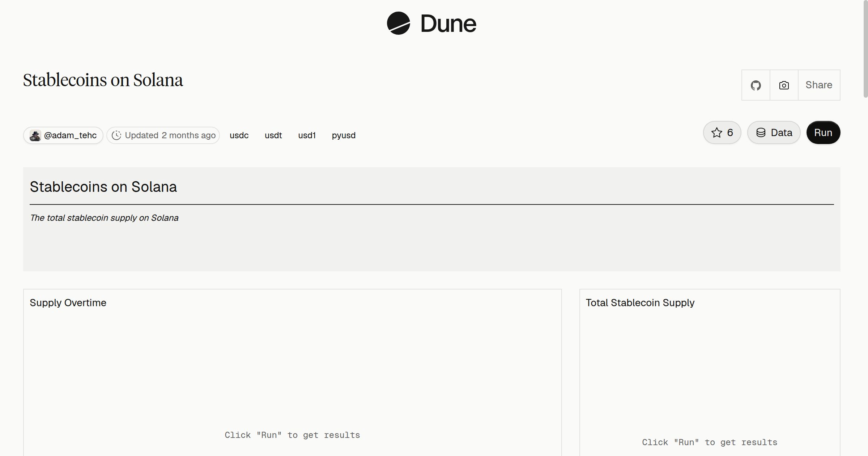Click the italic total stablecoin supply description

coord(104,218)
